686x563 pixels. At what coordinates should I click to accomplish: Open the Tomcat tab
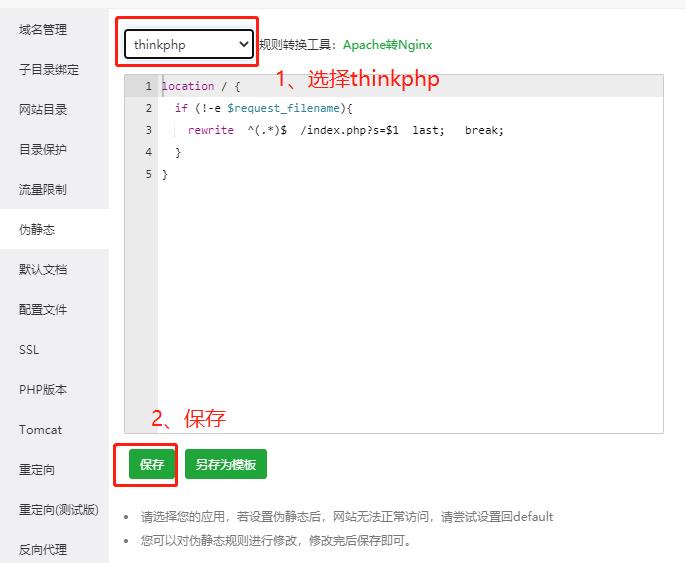[x=40, y=430]
